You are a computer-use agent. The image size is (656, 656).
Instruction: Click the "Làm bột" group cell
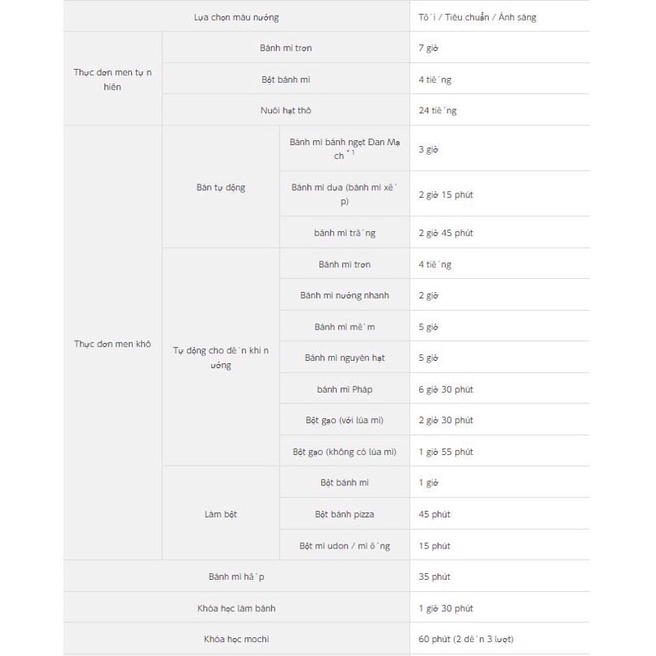coord(220,514)
